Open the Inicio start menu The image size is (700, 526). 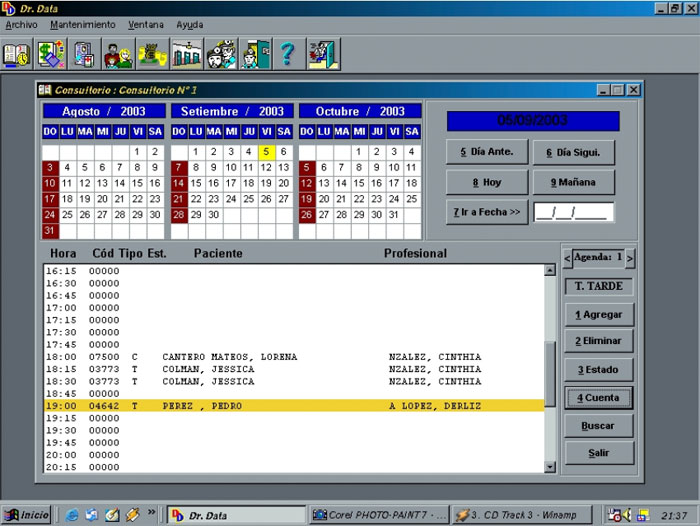coord(26,515)
